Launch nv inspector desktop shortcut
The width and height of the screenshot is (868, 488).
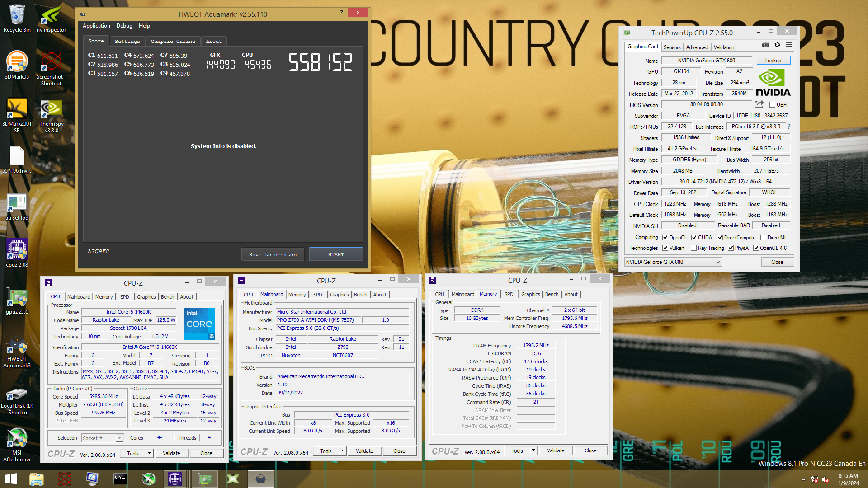coord(52,18)
